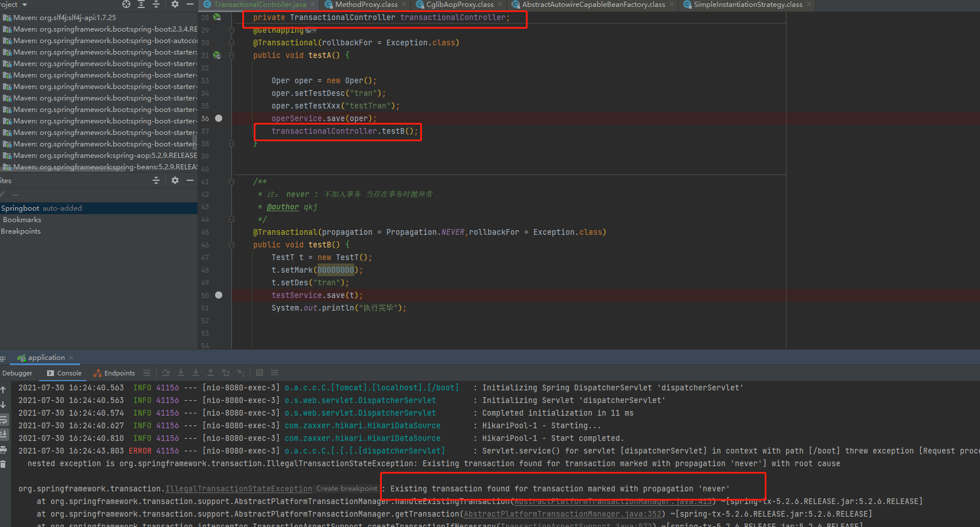980x527 pixels.
Task: Click the Run to Cursor debug icon
Action: 241,373
